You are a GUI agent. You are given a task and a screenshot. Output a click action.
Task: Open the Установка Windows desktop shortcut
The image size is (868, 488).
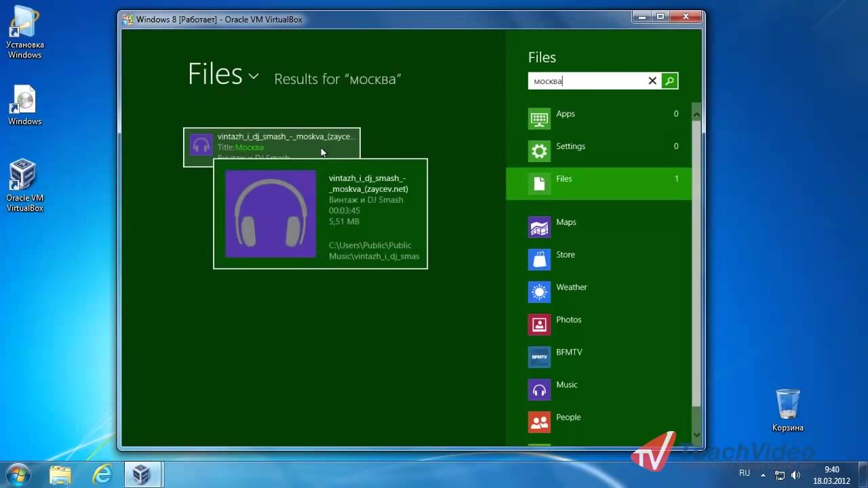(25, 33)
